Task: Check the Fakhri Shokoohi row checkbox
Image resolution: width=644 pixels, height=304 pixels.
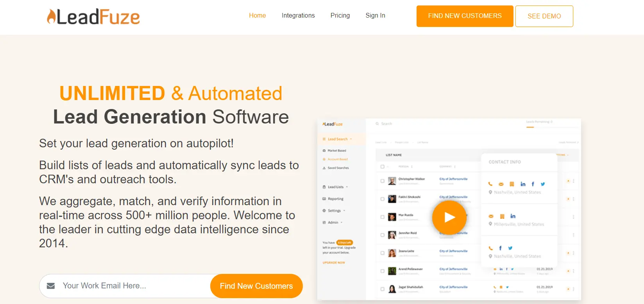Action: point(382,199)
